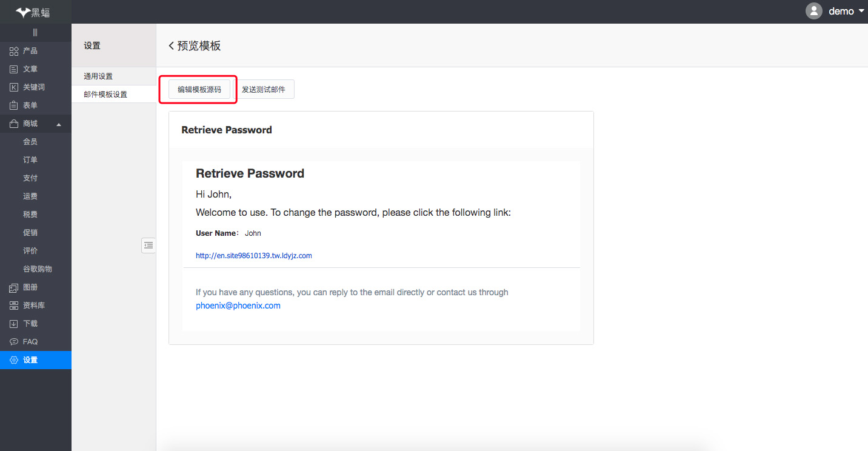Click the download (下载) icon
Screen dimensions: 868x451
click(x=14, y=324)
